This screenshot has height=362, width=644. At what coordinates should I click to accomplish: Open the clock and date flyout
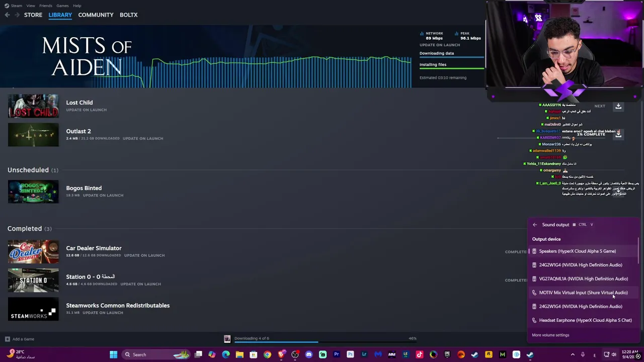[630, 354]
